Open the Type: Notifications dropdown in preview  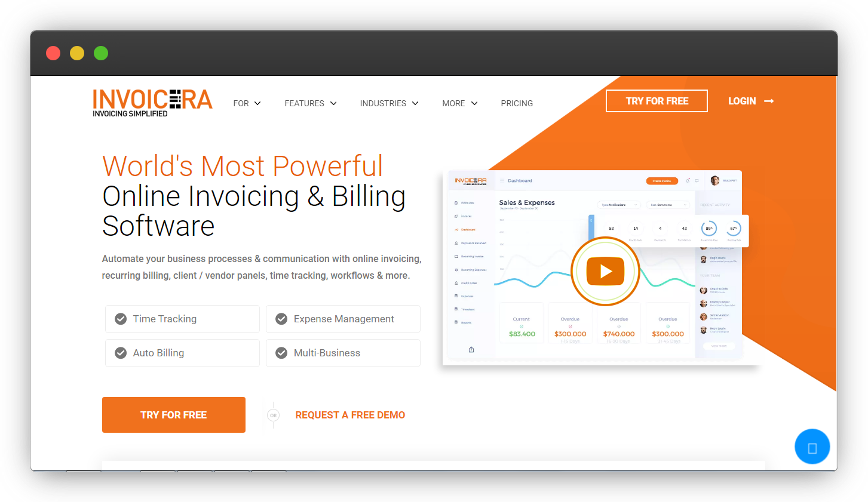[x=619, y=205]
